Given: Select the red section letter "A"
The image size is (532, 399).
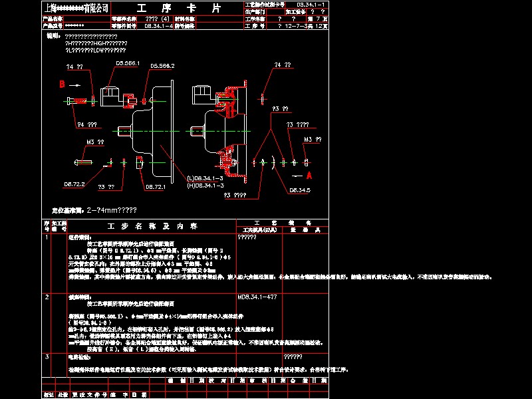Looking at the screenshot, I should 309,176.
